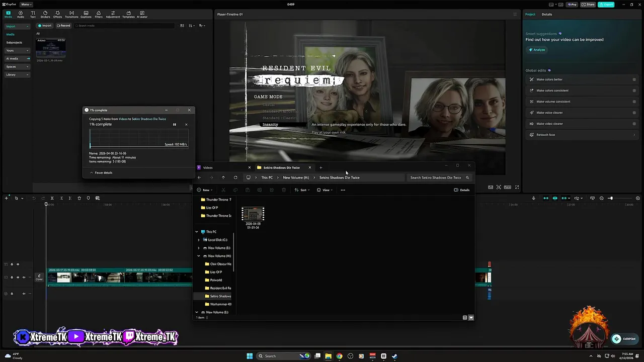Open Chrome from the taskbar

click(x=340, y=356)
